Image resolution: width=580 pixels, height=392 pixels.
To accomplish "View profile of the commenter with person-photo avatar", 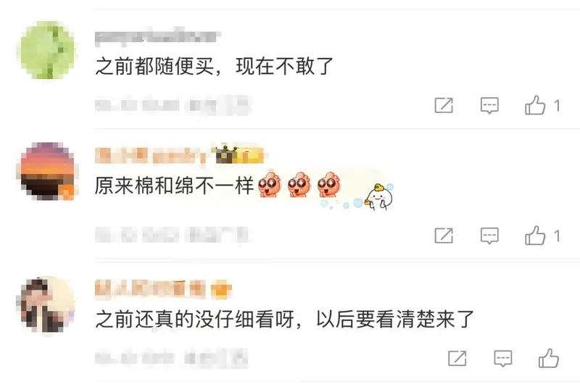I will pos(47,304).
